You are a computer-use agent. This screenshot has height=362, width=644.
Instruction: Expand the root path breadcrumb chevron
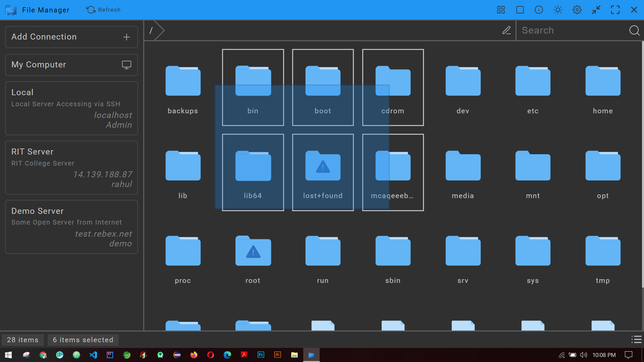pyautogui.click(x=158, y=30)
